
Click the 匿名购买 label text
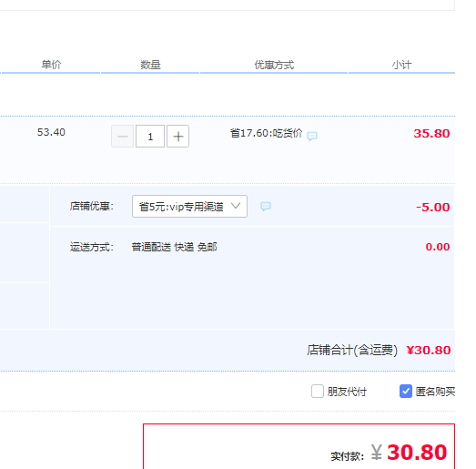[435, 392]
